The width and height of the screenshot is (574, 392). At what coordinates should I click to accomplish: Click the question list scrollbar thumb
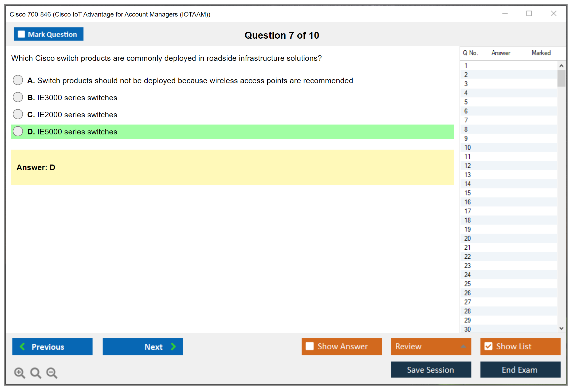coord(561,78)
